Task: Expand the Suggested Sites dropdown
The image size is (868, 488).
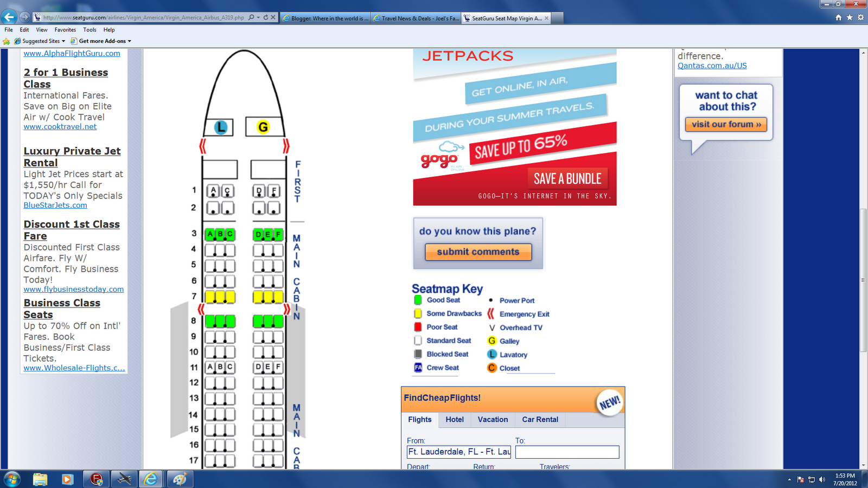Action: 63,41
